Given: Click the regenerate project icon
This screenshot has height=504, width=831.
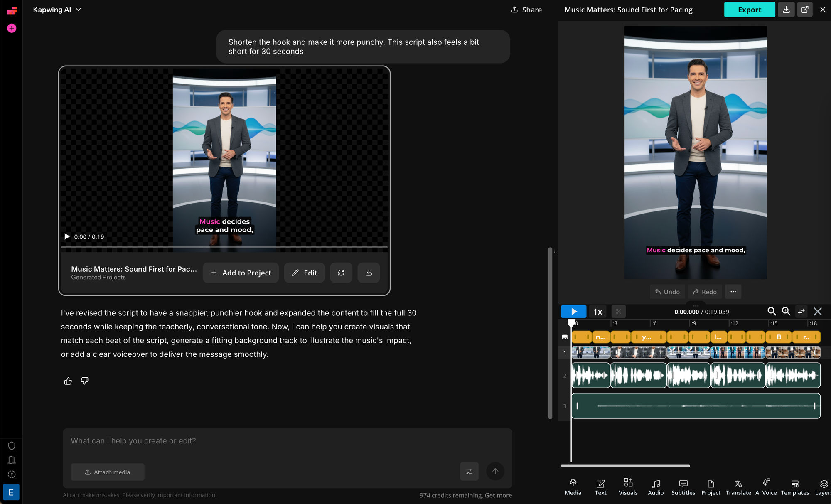Looking at the screenshot, I should coord(341,273).
